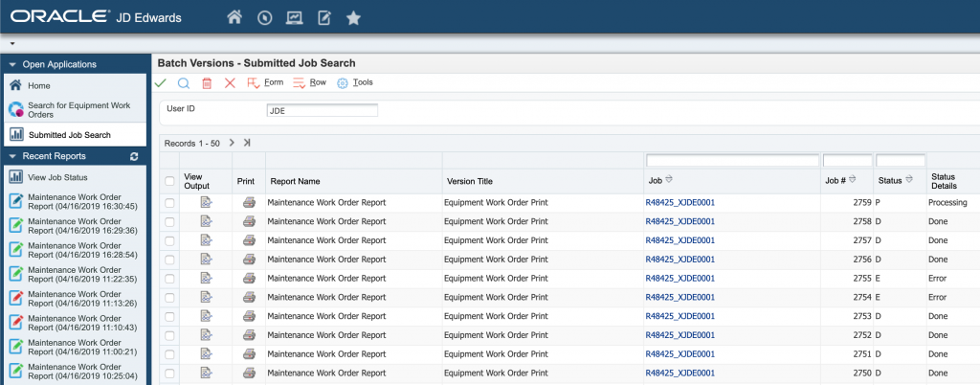Click the magnifying glass Find icon
980x385 pixels.
click(184, 83)
